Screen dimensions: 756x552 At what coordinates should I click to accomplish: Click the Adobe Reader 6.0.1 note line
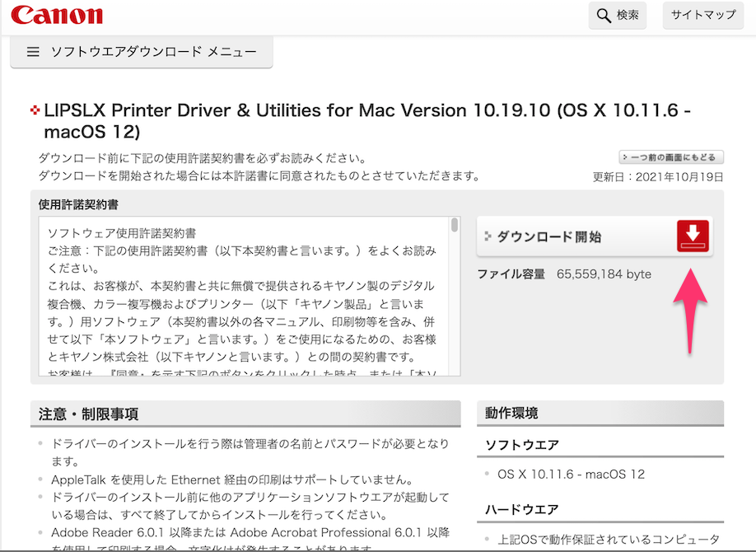click(x=250, y=532)
